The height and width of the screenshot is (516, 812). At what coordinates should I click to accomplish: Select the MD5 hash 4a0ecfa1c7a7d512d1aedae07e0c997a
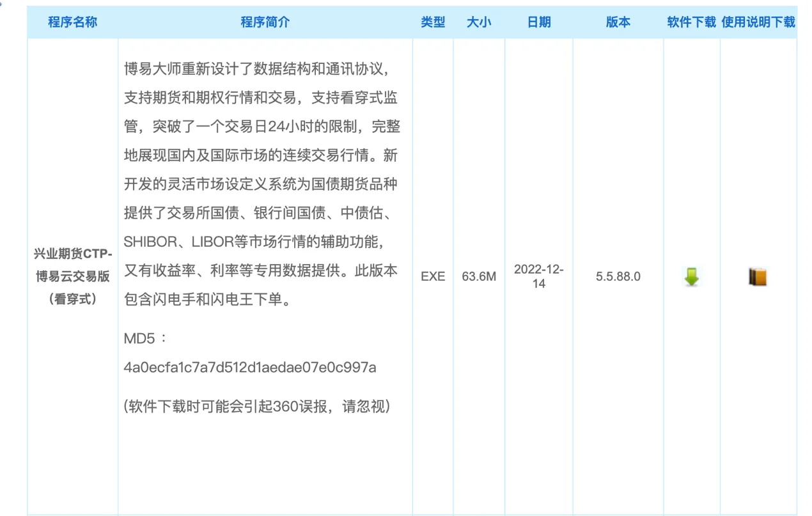250,368
